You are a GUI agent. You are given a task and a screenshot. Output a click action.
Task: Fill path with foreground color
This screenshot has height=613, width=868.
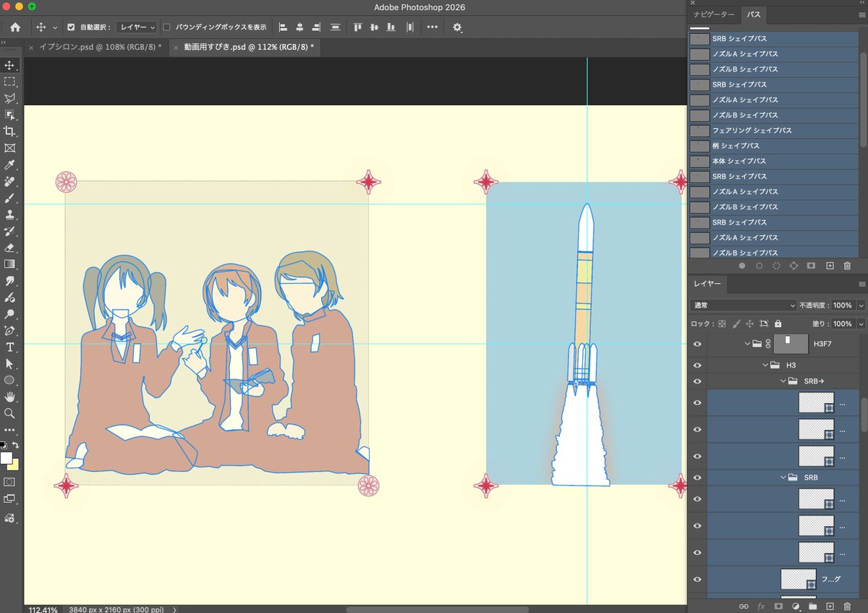[x=741, y=266]
